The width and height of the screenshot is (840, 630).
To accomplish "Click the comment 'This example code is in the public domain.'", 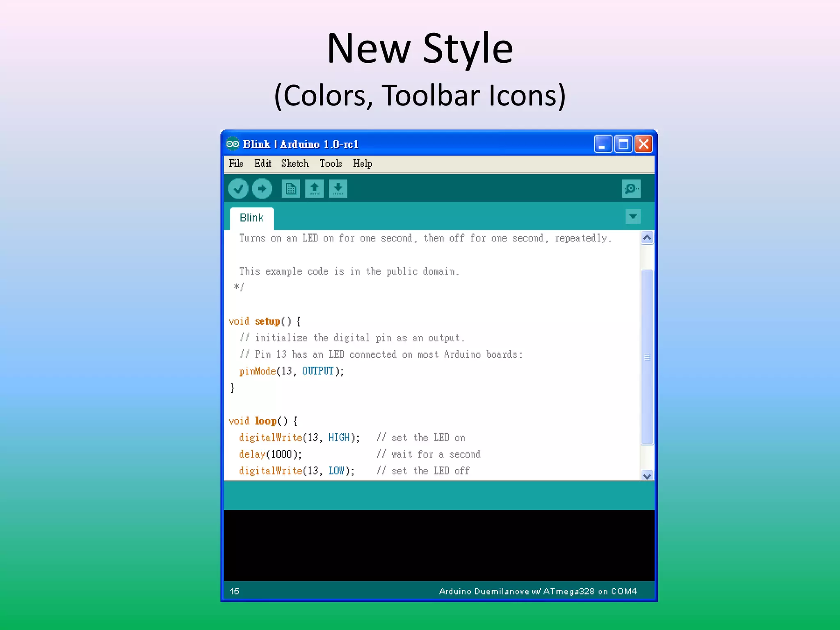I will point(349,272).
